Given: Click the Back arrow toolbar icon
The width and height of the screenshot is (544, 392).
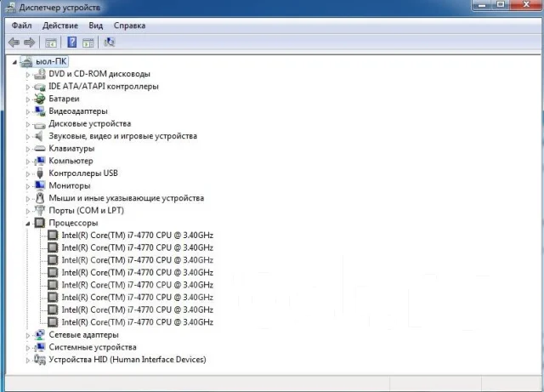Looking at the screenshot, I should [14, 43].
